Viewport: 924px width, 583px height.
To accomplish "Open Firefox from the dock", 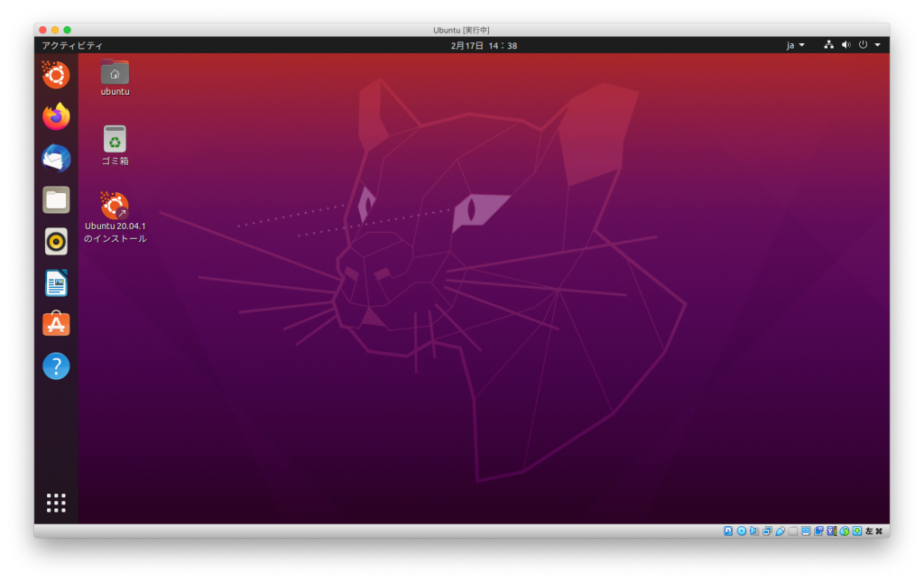I will [x=55, y=117].
